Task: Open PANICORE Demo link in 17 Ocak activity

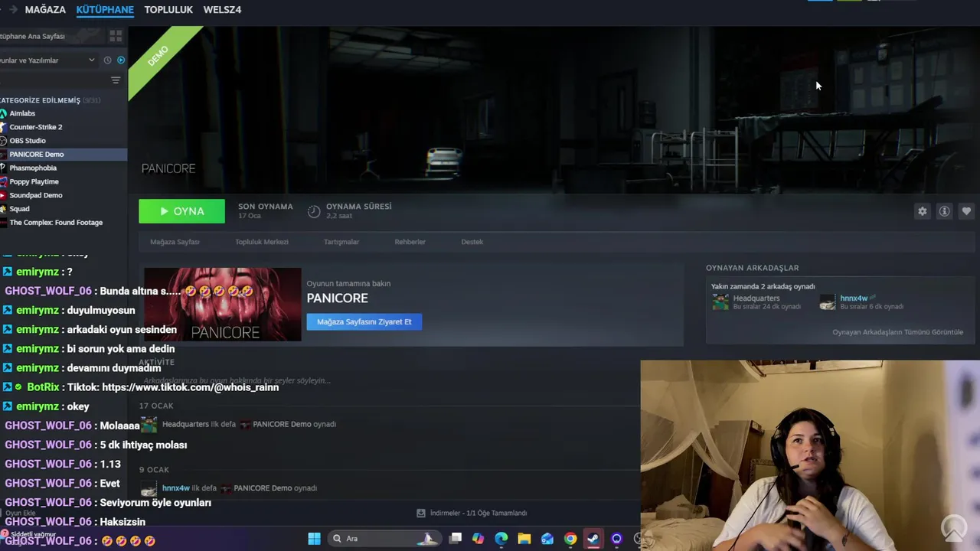Action: (283, 424)
